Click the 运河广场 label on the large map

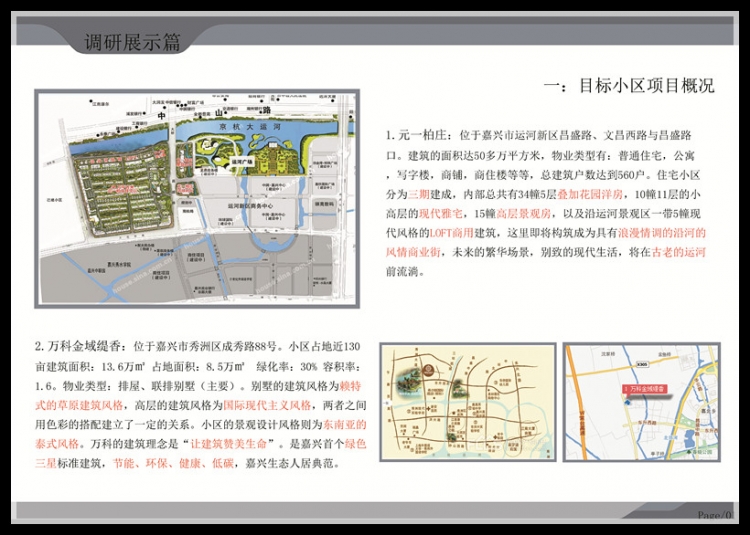coord(241,162)
